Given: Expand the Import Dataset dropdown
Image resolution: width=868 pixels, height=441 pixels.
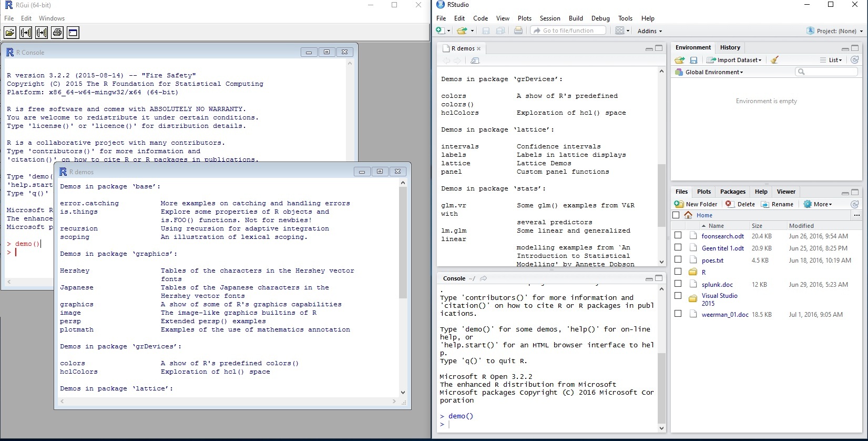Looking at the screenshot, I should point(734,60).
